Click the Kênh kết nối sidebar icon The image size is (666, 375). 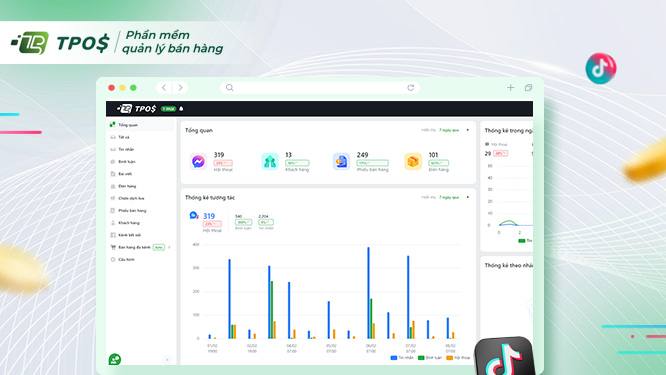point(113,235)
